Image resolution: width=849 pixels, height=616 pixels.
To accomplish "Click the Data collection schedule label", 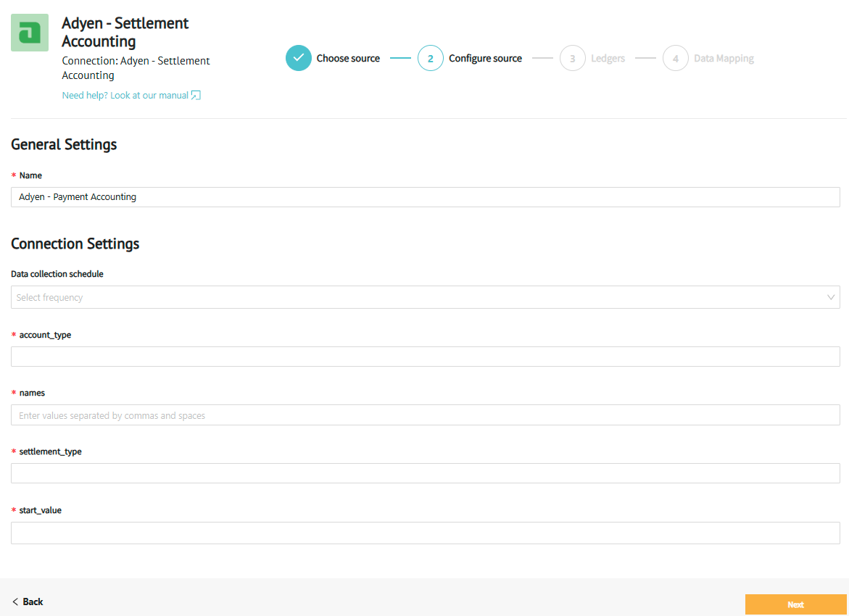I will point(57,274).
